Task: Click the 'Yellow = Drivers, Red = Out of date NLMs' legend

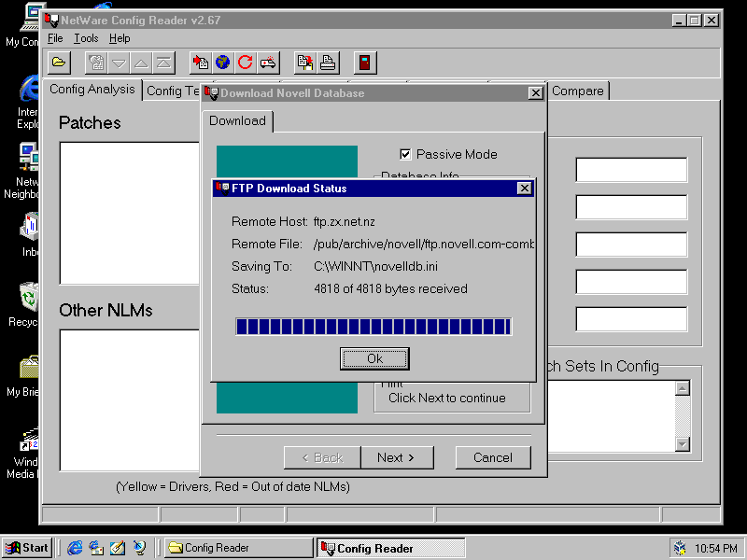Action: 233,486
